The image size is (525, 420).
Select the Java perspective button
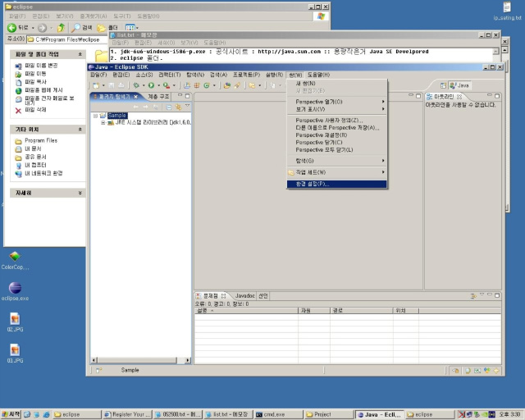click(459, 85)
